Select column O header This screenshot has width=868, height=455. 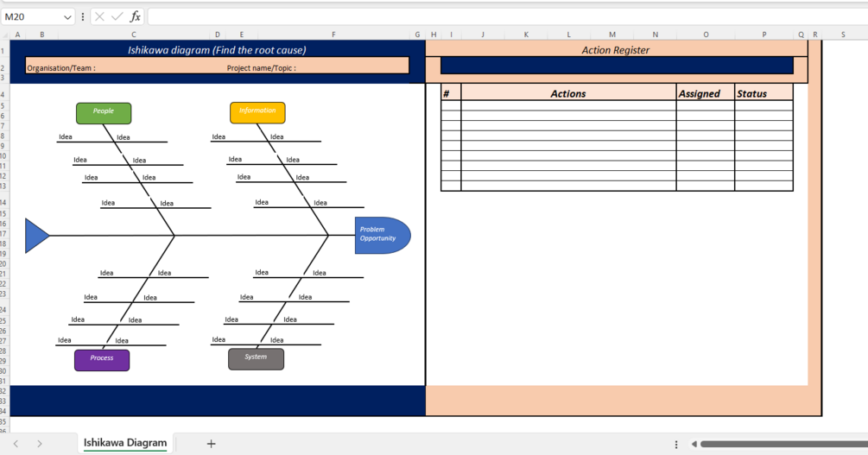[x=706, y=35]
